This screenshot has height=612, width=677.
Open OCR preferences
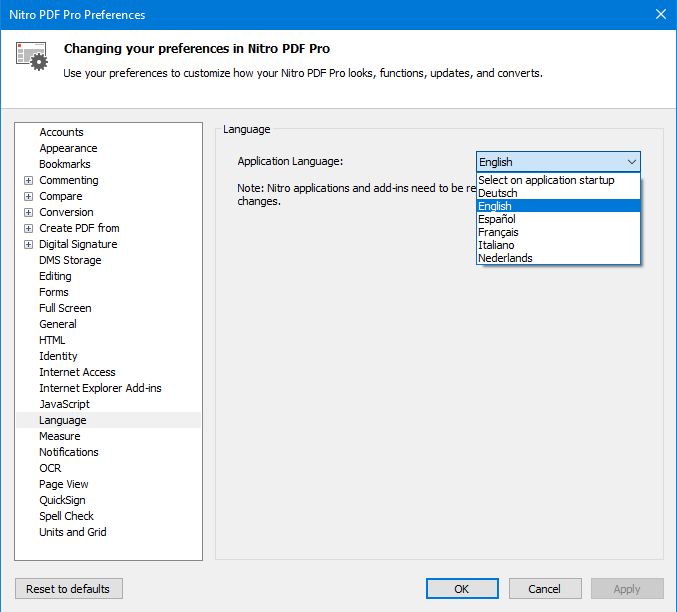coord(50,468)
